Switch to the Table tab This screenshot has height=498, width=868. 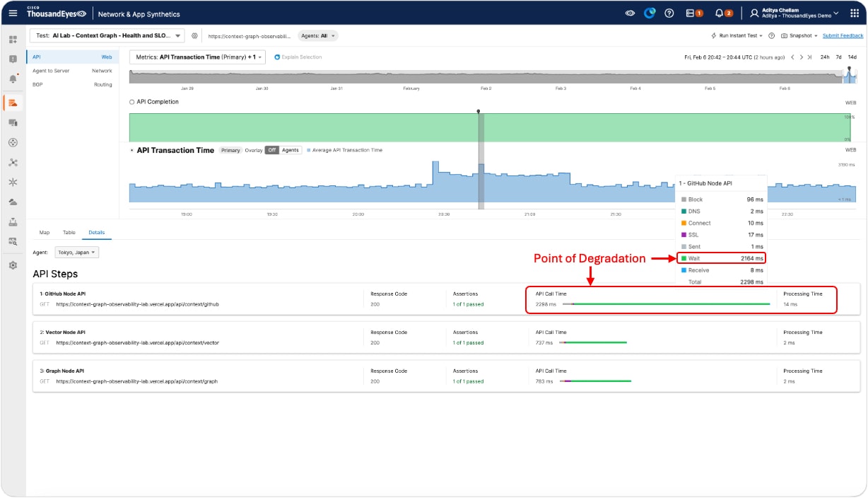pyautogui.click(x=69, y=232)
